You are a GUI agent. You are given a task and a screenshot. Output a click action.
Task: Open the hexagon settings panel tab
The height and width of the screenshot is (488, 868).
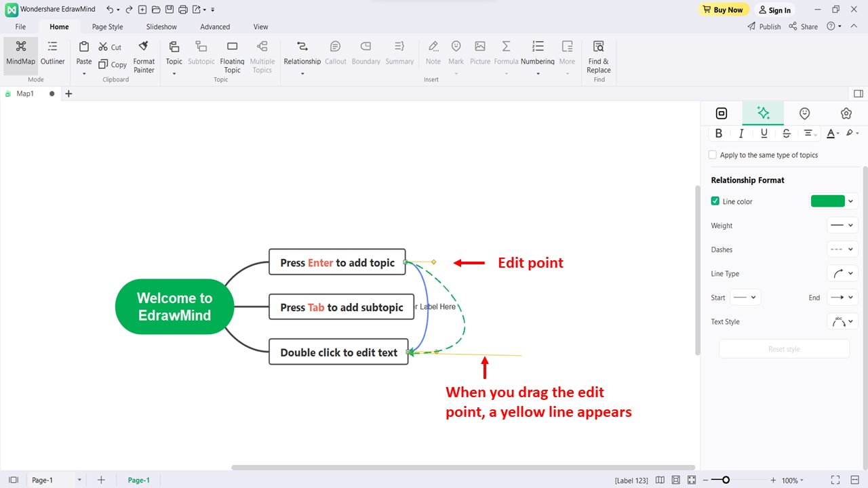pos(846,113)
